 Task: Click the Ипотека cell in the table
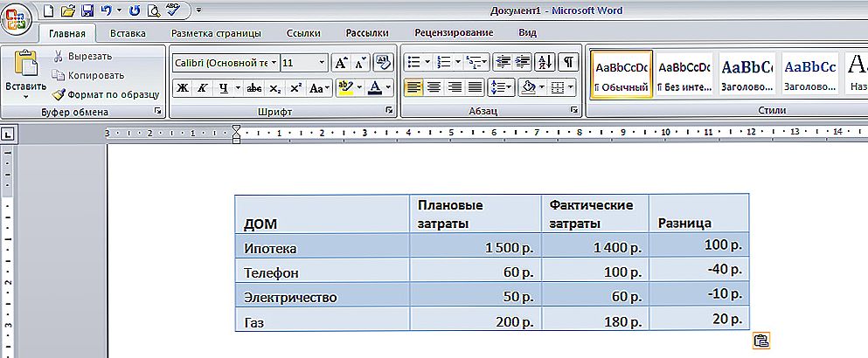pyautogui.click(x=271, y=248)
